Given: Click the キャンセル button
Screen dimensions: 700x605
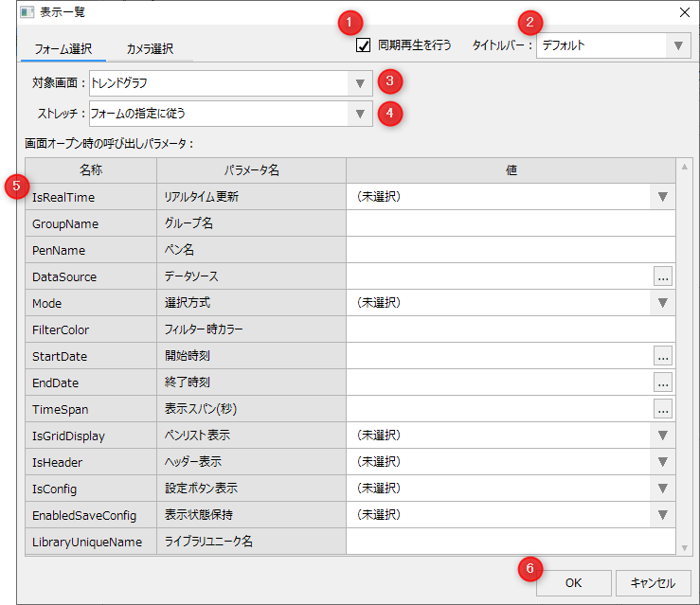Looking at the screenshot, I should click(654, 583).
